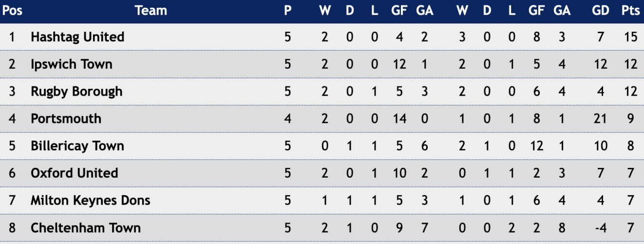Open the Cheltenham Town entry

pos(86,228)
